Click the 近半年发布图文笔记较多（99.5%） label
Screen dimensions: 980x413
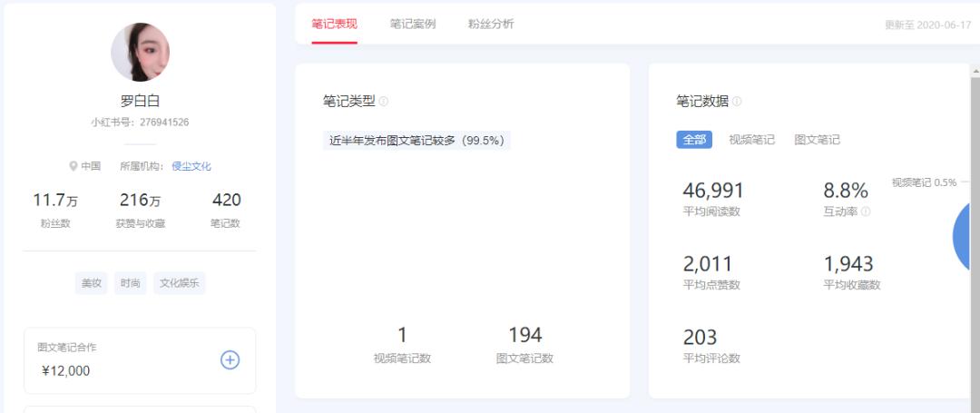tap(416, 141)
